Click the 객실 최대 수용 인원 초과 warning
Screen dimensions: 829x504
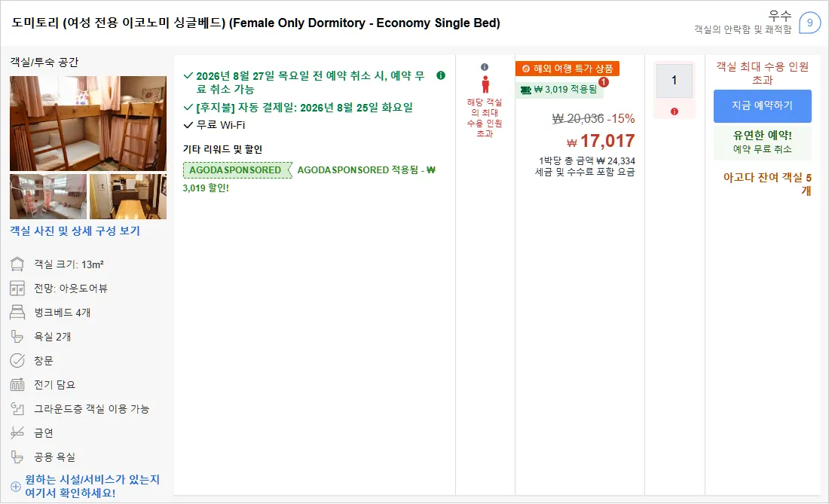763,73
